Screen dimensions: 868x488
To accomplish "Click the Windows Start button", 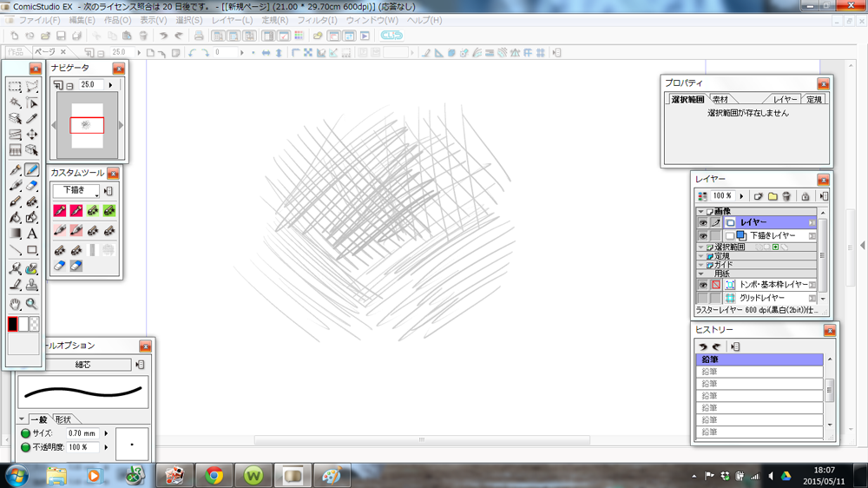I will tap(16, 476).
